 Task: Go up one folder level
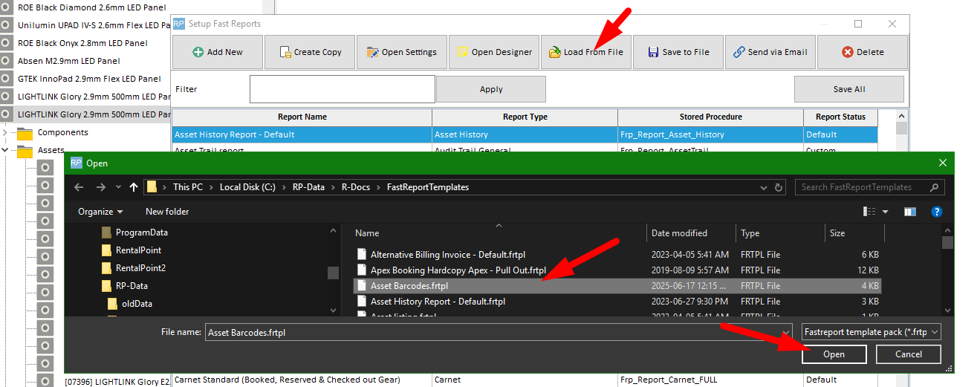tap(134, 187)
